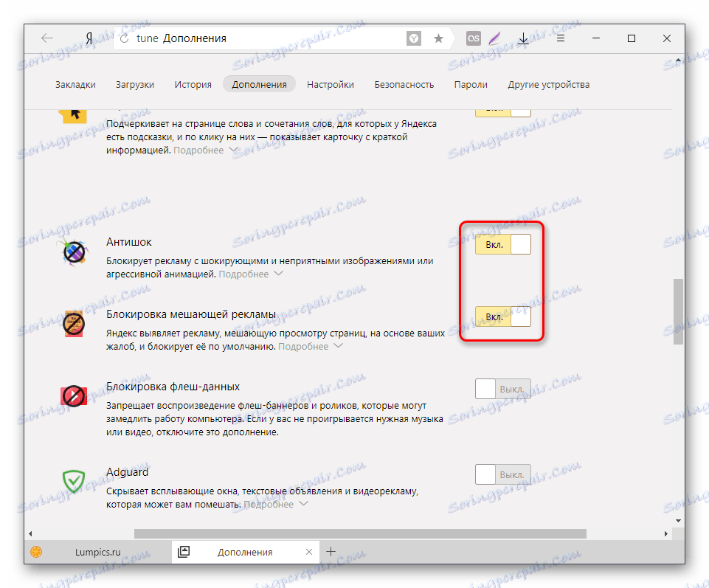The image size is (709, 588).
Task: Turn off Блокировка мешающей рекламы toggle
Action: [x=503, y=317]
